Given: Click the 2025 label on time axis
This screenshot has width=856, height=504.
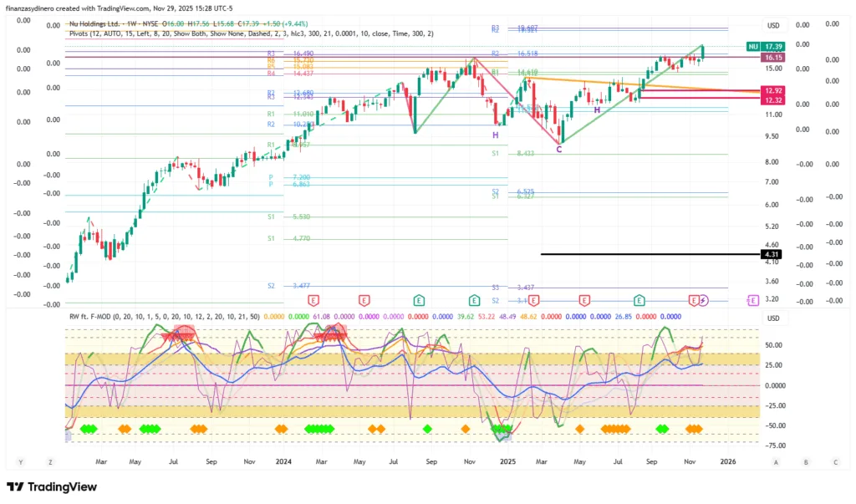Looking at the screenshot, I should pyautogui.click(x=507, y=461).
